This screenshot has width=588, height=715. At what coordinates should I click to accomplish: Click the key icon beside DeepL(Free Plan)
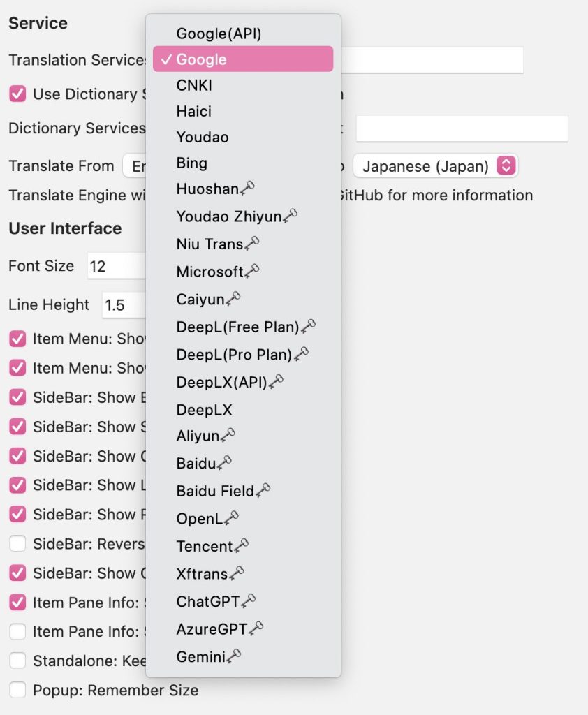pyautogui.click(x=308, y=326)
